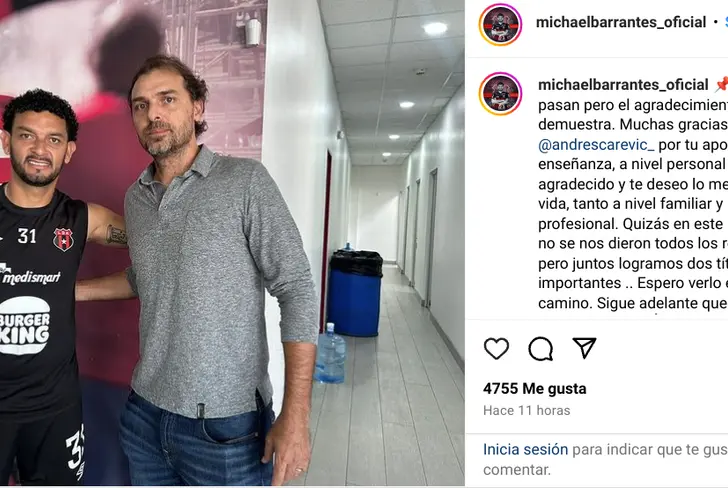Click the pushpin emoji in caption
The width and height of the screenshot is (728, 488).
[x=721, y=85]
